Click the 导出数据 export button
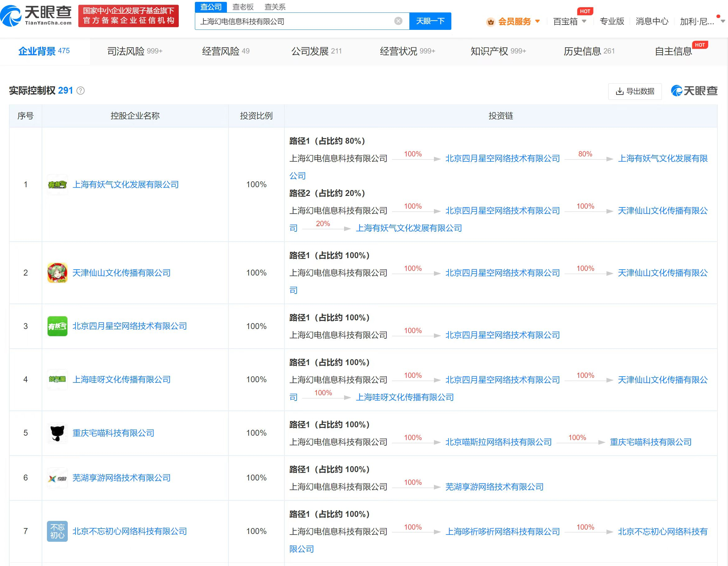 click(635, 91)
